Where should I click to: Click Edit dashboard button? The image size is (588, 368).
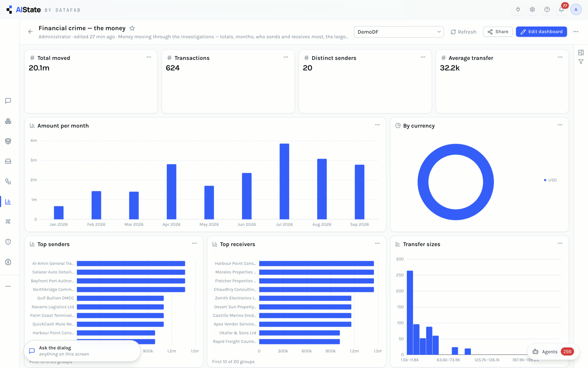(541, 32)
